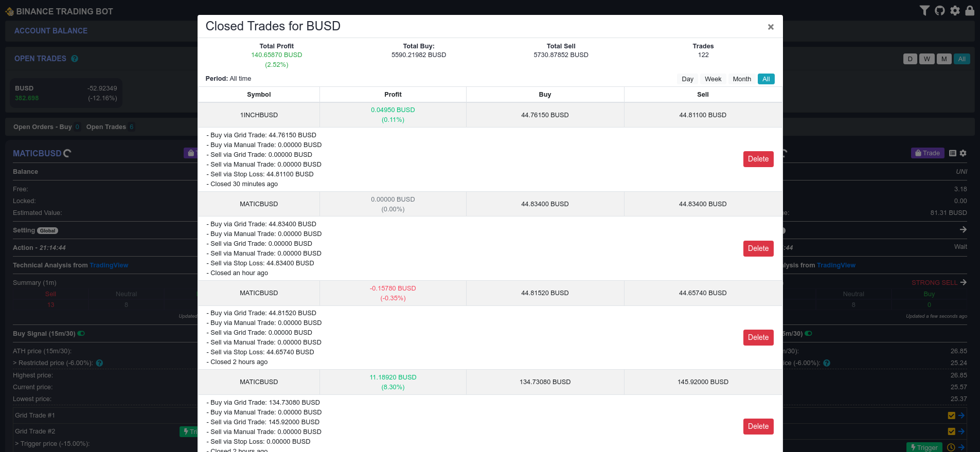This screenshot has width=980, height=452.
Task: Select the Week period in the modal
Action: [712, 79]
